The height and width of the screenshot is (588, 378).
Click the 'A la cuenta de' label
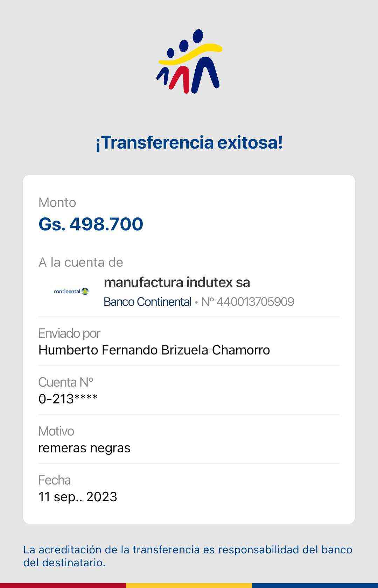pyautogui.click(x=80, y=262)
